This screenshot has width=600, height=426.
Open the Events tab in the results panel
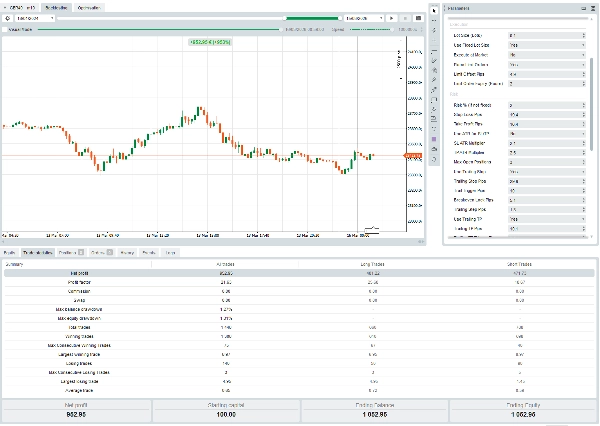(x=148, y=253)
